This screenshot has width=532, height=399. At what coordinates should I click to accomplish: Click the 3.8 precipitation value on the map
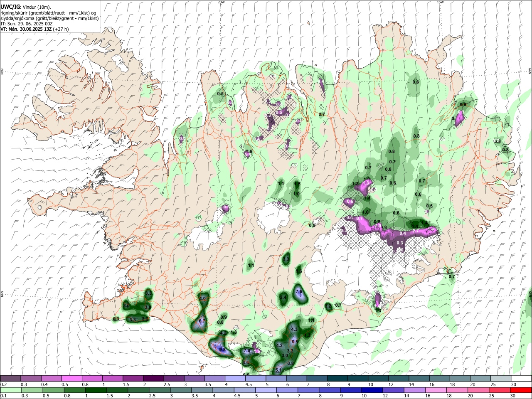(x=291, y=363)
